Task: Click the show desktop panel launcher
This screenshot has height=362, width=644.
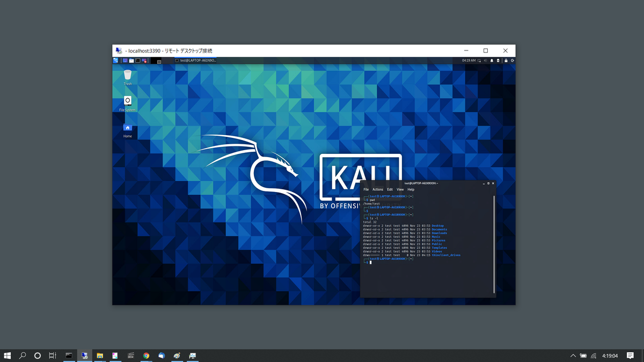Action: coord(125,61)
